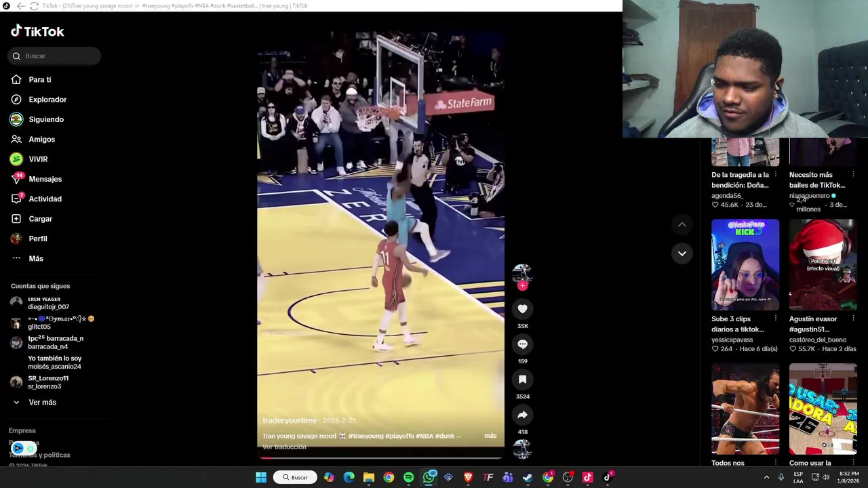Expand Ver más followed accounts
Image resolution: width=868 pixels, height=488 pixels.
(x=42, y=403)
